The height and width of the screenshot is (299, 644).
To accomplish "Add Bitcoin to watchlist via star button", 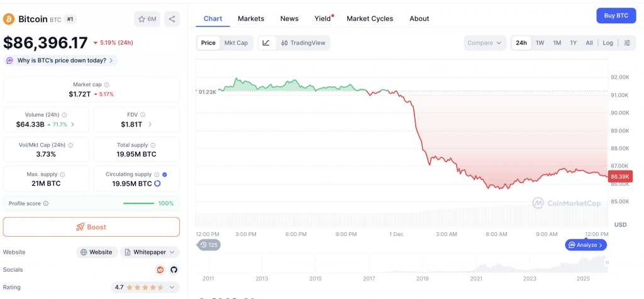I will coord(147,19).
